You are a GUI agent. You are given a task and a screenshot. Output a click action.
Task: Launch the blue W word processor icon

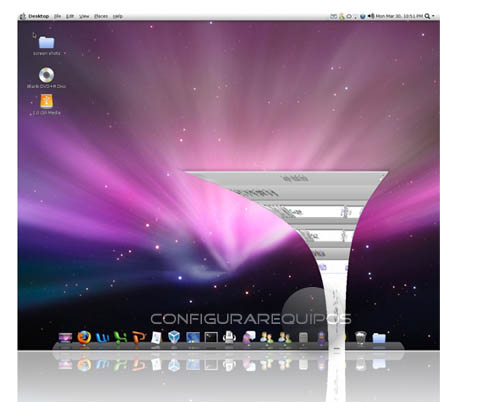(x=102, y=338)
